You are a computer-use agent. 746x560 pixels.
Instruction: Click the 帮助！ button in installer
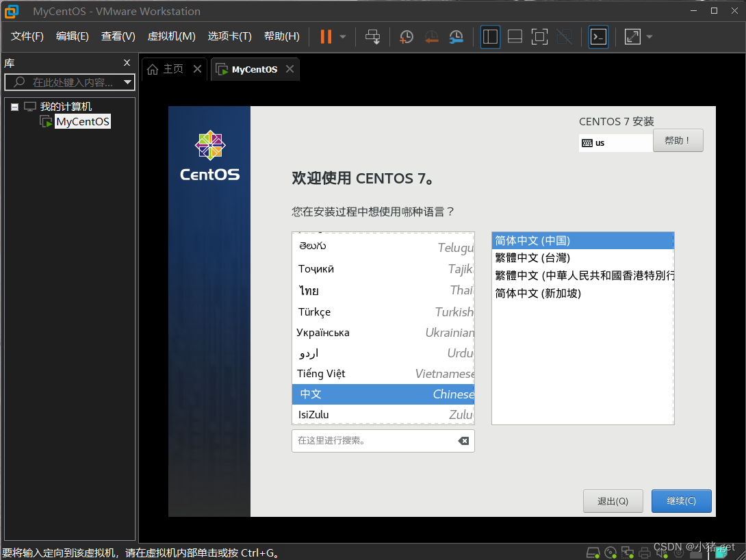tap(678, 141)
